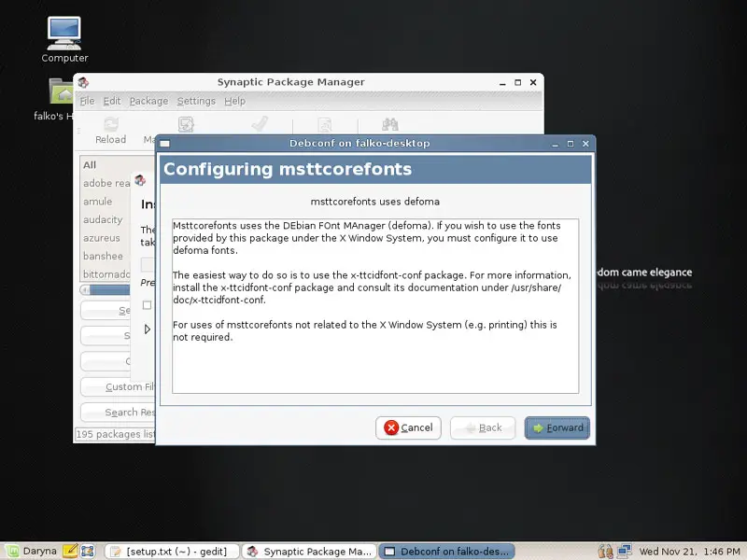Open the Daryna menu in the panel
Image resolution: width=747 pixels, height=560 pixels.
coord(32,552)
